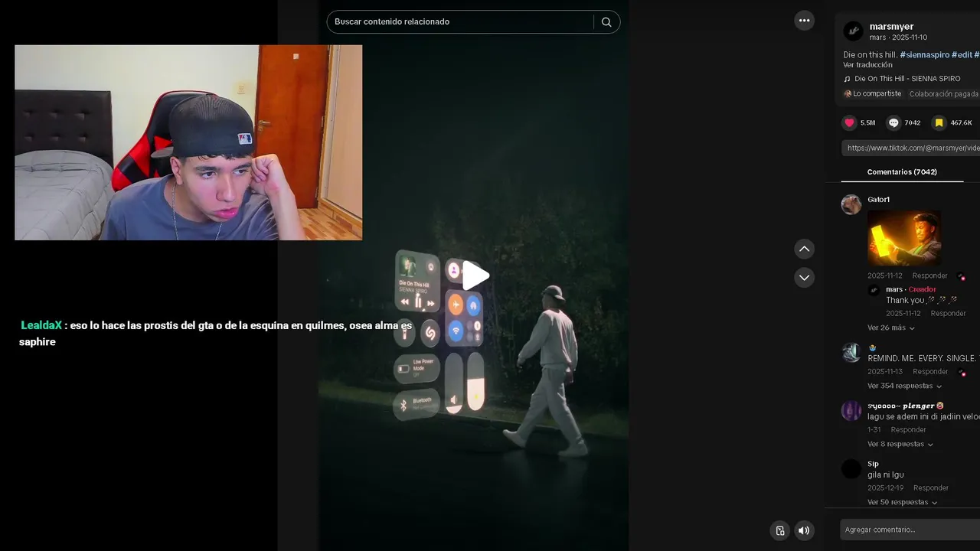Screen dimensions: 980x551
Task: Click Responder under Sip comment
Action: [931, 488]
